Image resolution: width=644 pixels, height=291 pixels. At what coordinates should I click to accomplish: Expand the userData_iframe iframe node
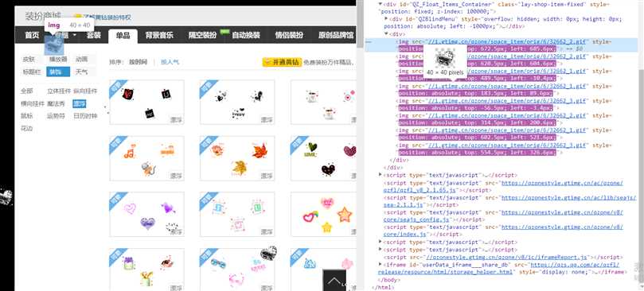pyautogui.click(x=381, y=265)
